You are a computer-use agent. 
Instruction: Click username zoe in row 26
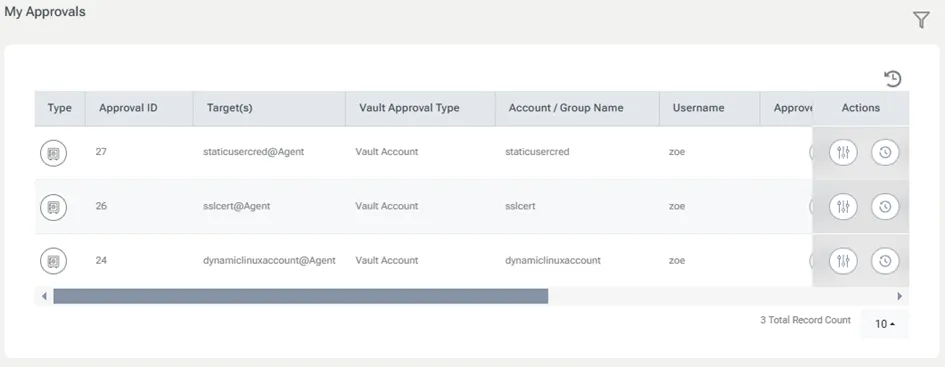(x=677, y=206)
